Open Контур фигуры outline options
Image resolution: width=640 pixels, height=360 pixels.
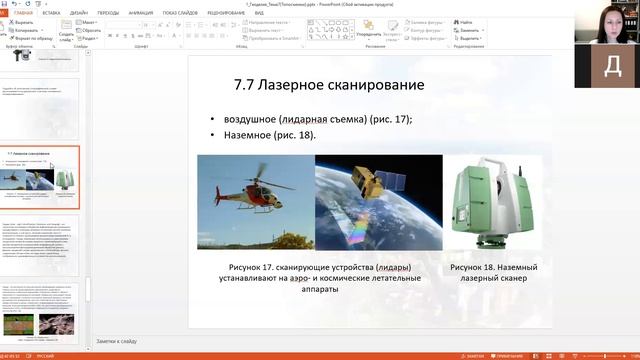coord(423,30)
